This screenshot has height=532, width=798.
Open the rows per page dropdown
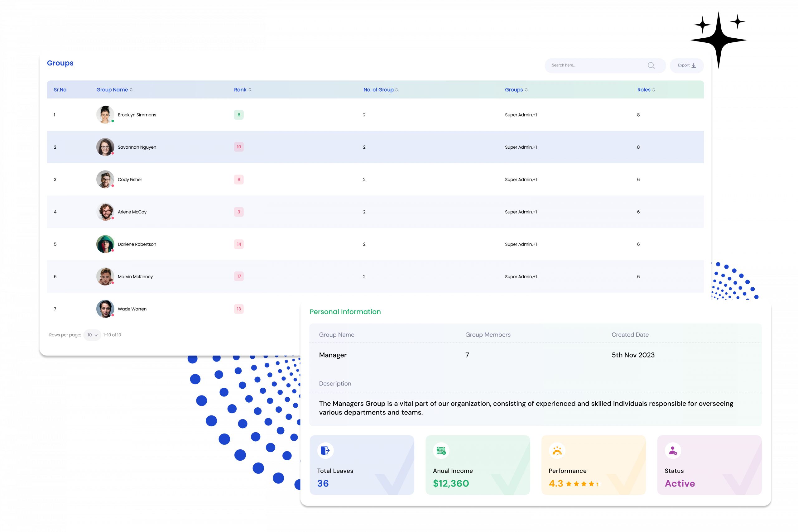click(x=92, y=335)
